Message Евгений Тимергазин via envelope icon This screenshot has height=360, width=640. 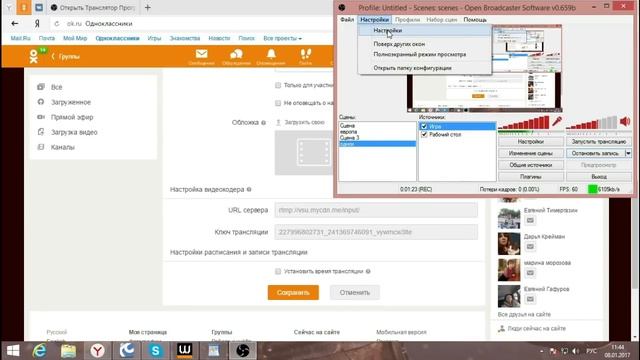530,220
